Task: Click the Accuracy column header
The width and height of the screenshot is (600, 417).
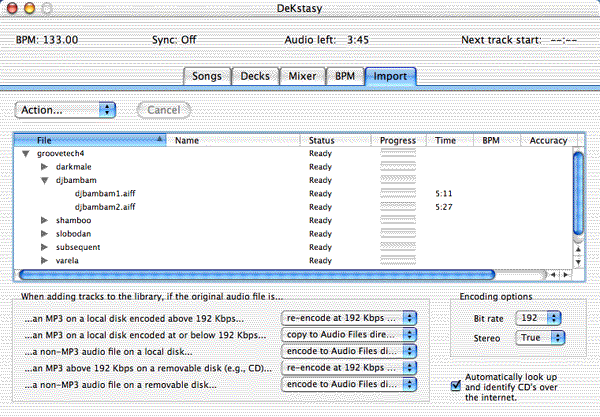Action: click(x=548, y=140)
